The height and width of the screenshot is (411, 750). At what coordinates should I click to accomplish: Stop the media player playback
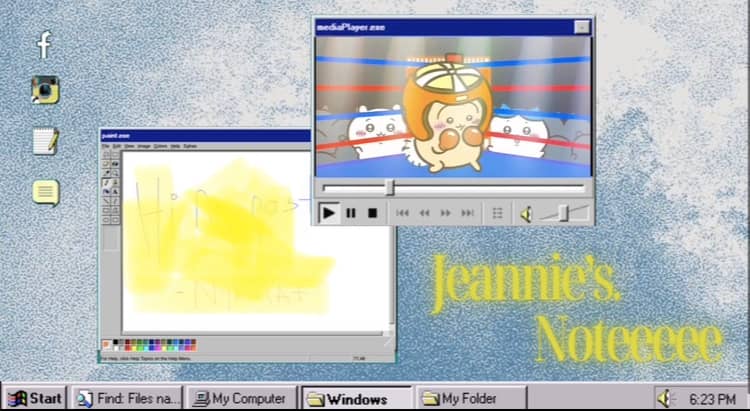point(372,213)
